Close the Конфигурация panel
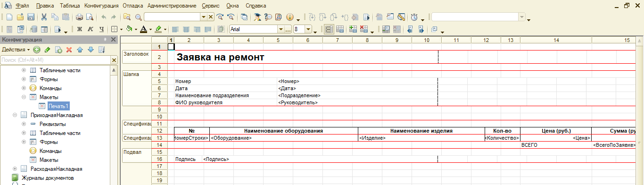The height and width of the screenshot is (185, 644). 113,39
